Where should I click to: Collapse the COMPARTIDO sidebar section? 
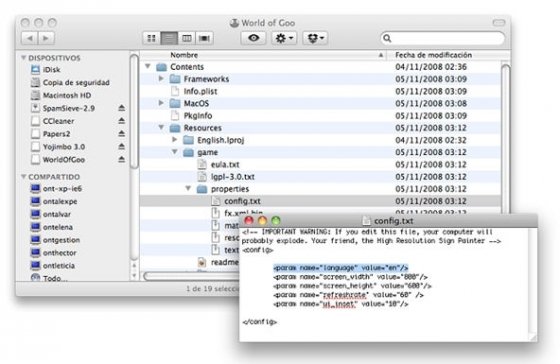tap(24, 176)
